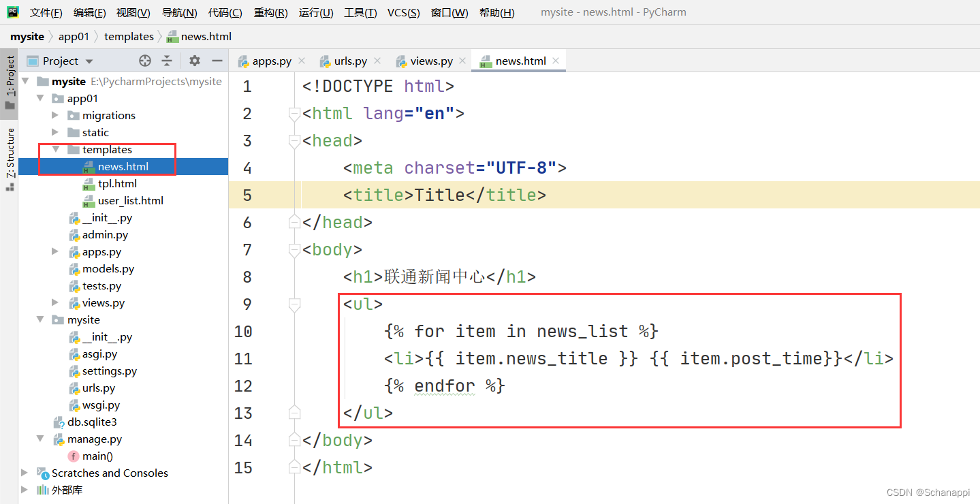The image size is (980, 504).
Task: Expand Scratches and Consoles node
Action: coord(25,473)
